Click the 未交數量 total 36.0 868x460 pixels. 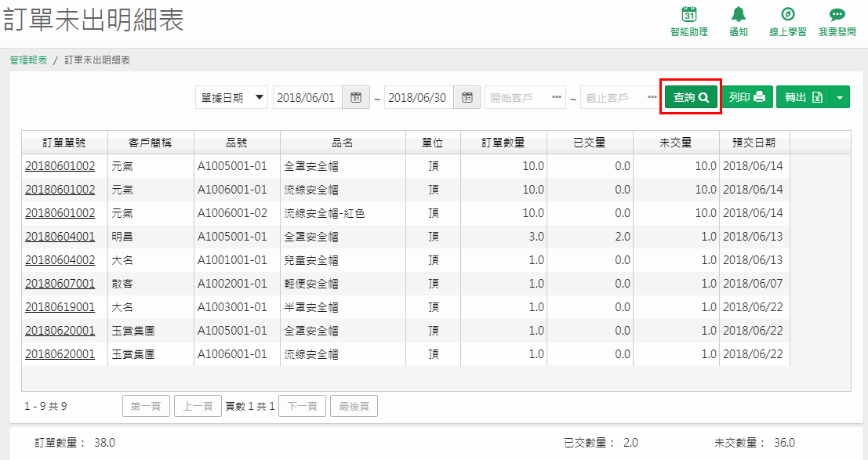784,442
